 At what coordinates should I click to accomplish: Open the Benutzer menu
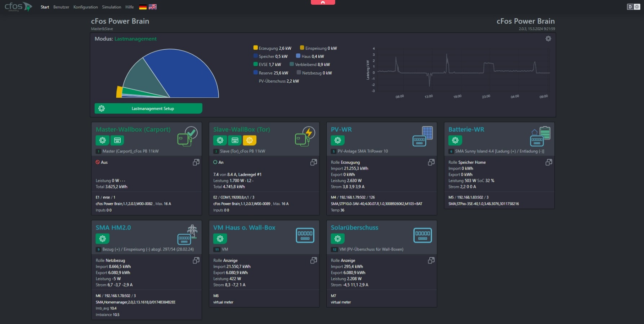[61, 7]
